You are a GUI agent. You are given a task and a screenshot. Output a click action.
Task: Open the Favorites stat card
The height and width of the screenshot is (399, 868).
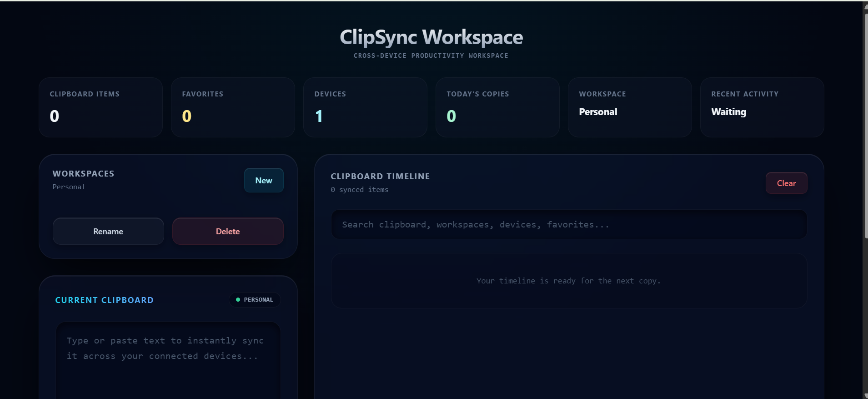tap(233, 107)
